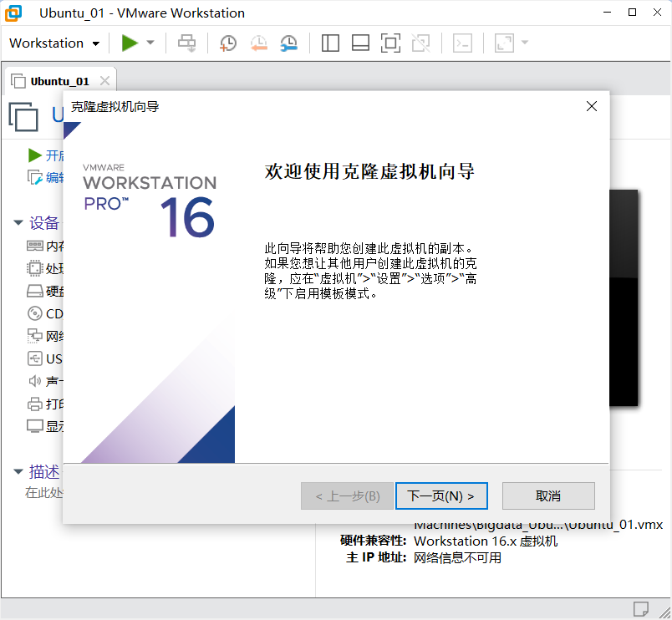
Task: Click the stretch guest display icon
Action: [x=504, y=43]
